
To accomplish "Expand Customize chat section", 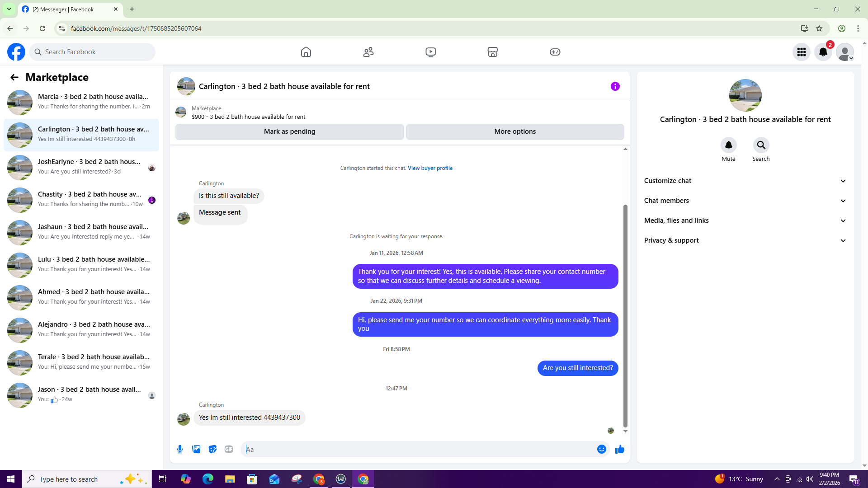I will click(x=745, y=181).
